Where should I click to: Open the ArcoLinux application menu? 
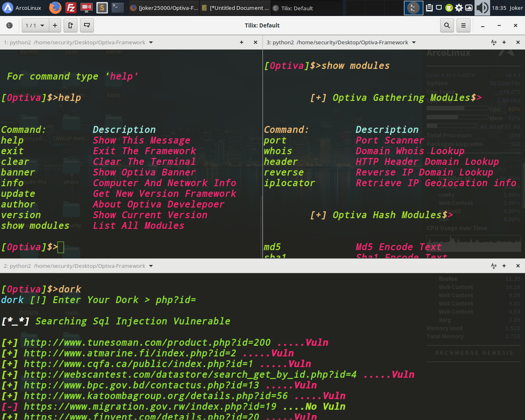22,8
